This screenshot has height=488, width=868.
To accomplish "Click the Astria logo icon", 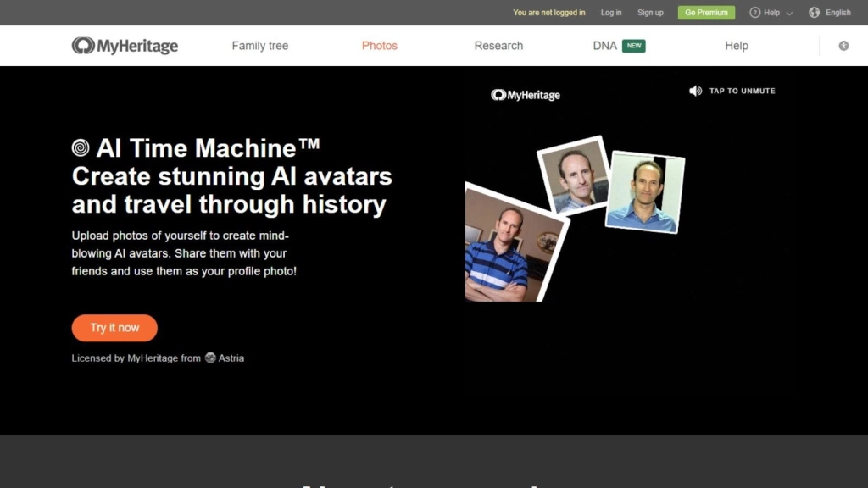I will (x=210, y=358).
